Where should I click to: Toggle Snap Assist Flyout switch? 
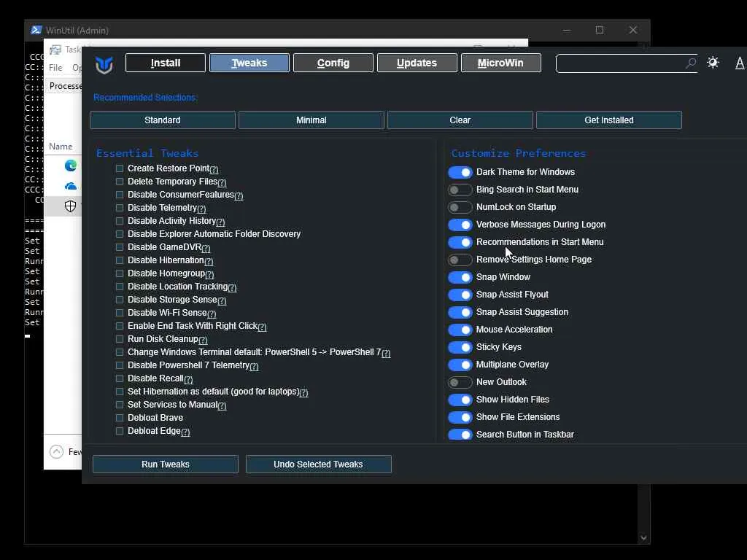click(x=460, y=295)
